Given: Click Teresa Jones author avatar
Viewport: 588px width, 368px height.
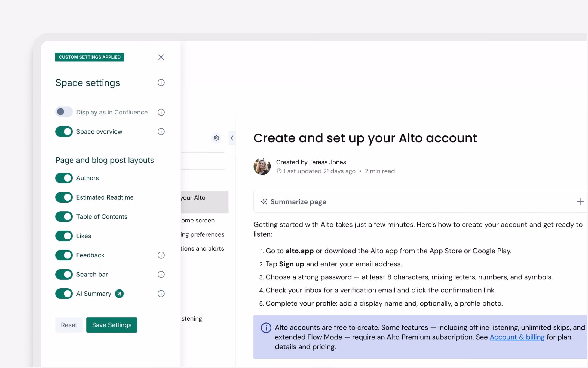Looking at the screenshot, I should coord(262,166).
